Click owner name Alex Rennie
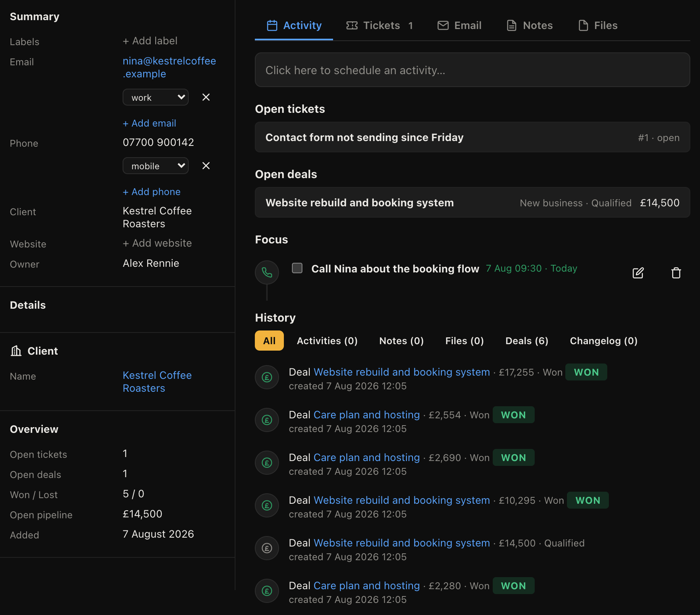Screen dimensions: 700x615 click(151, 263)
